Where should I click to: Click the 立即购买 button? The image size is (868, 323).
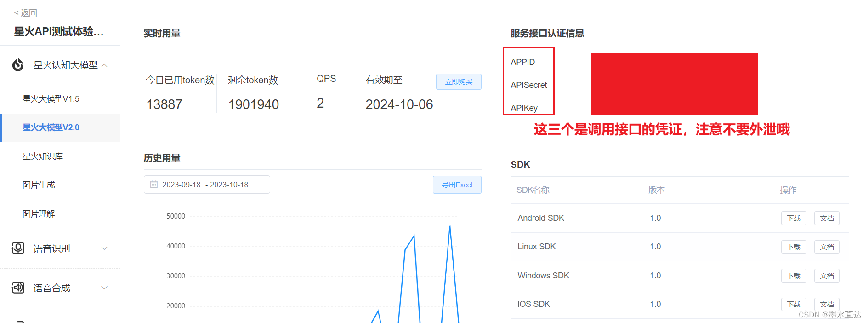tap(459, 81)
